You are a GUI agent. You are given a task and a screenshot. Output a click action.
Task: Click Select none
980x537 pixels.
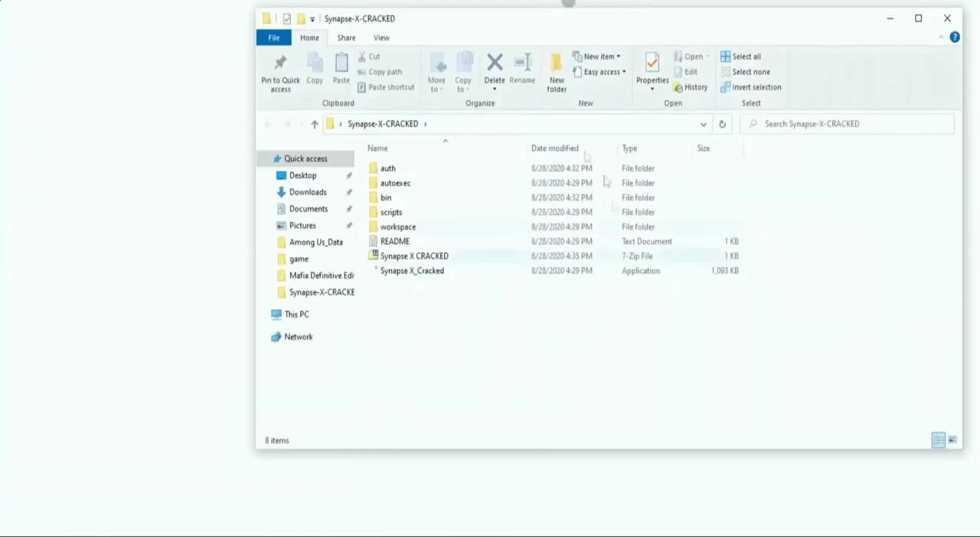pyautogui.click(x=745, y=72)
